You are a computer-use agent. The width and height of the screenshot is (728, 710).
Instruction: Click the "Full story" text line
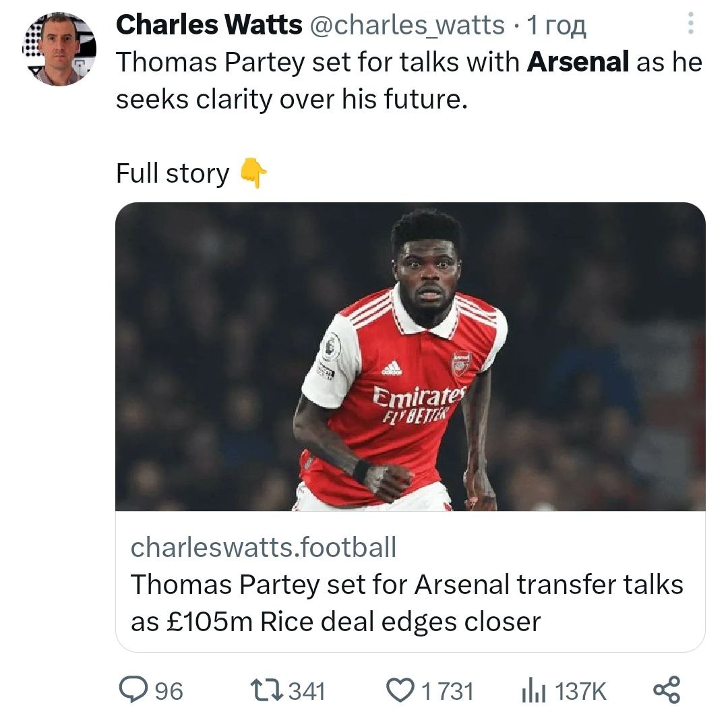click(173, 174)
